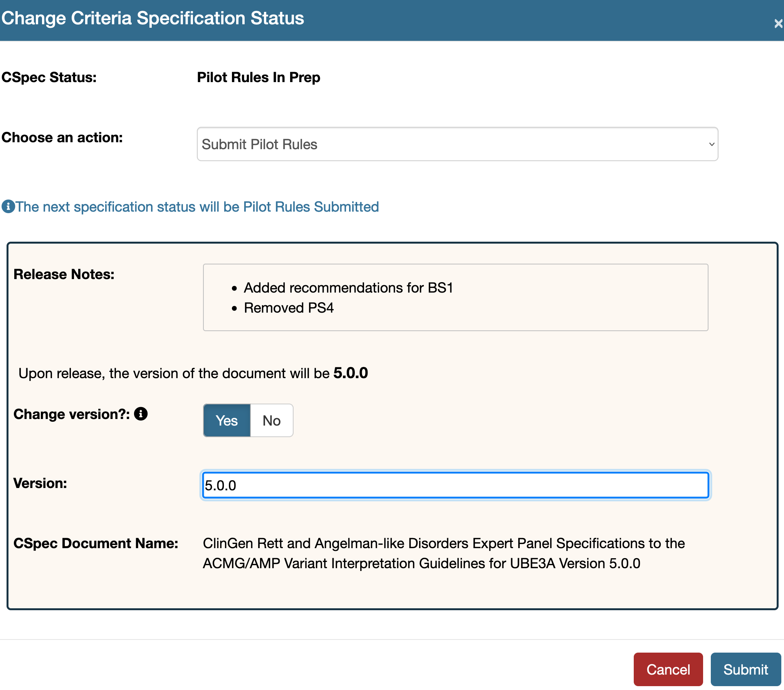Select Yes for Change version
This screenshot has width=784, height=690.
tap(227, 421)
